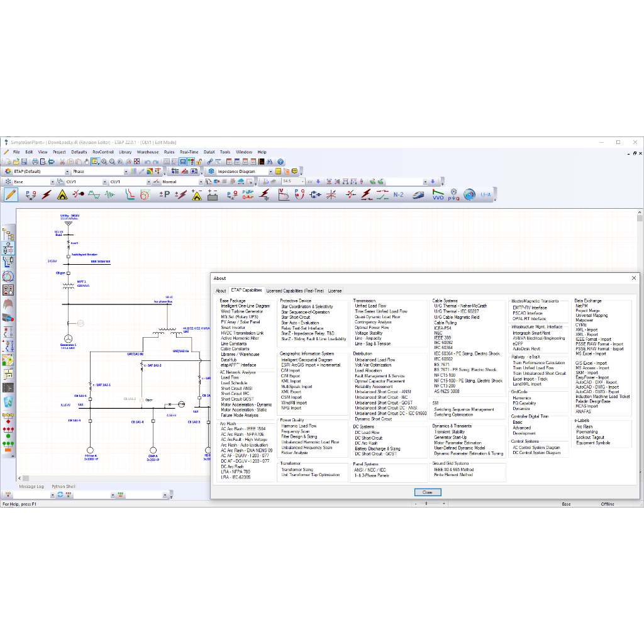The width and height of the screenshot is (644, 644).
Task: Click the 'Unified Load Flow' capability text
Action: (x=370, y=306)
